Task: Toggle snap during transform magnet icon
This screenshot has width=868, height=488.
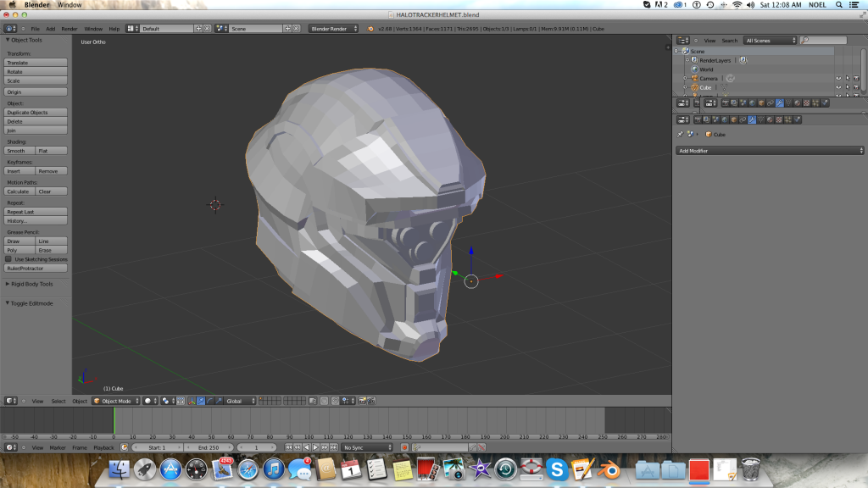Action: pyautogui.click(x=335, y=401)
